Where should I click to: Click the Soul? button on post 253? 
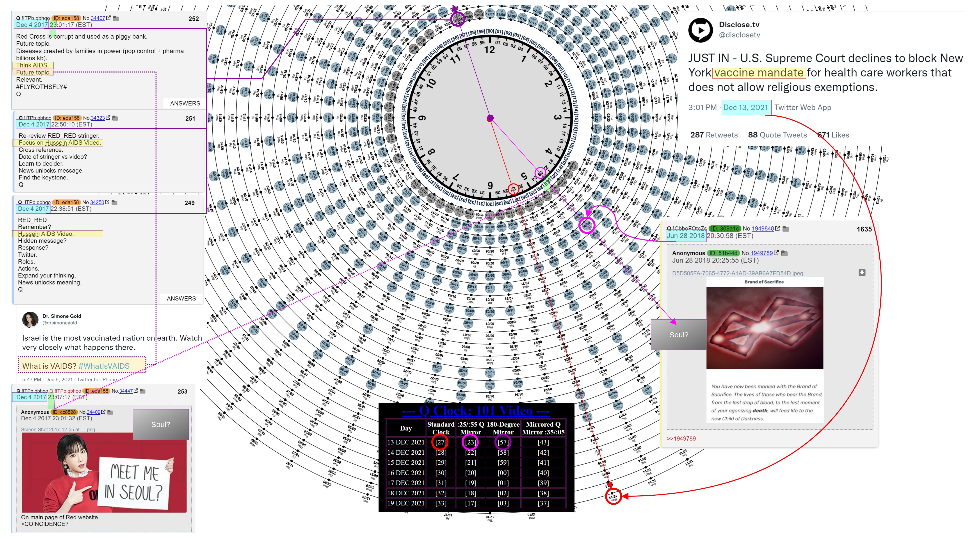(160, 424)
